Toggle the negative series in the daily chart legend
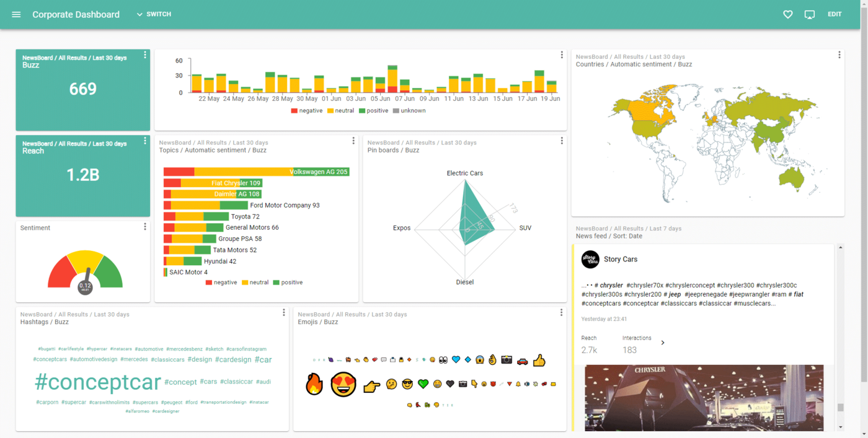Image resolution: width=868 pixels, height=438 pixels. pyautogui.click(x=307, y=111)
